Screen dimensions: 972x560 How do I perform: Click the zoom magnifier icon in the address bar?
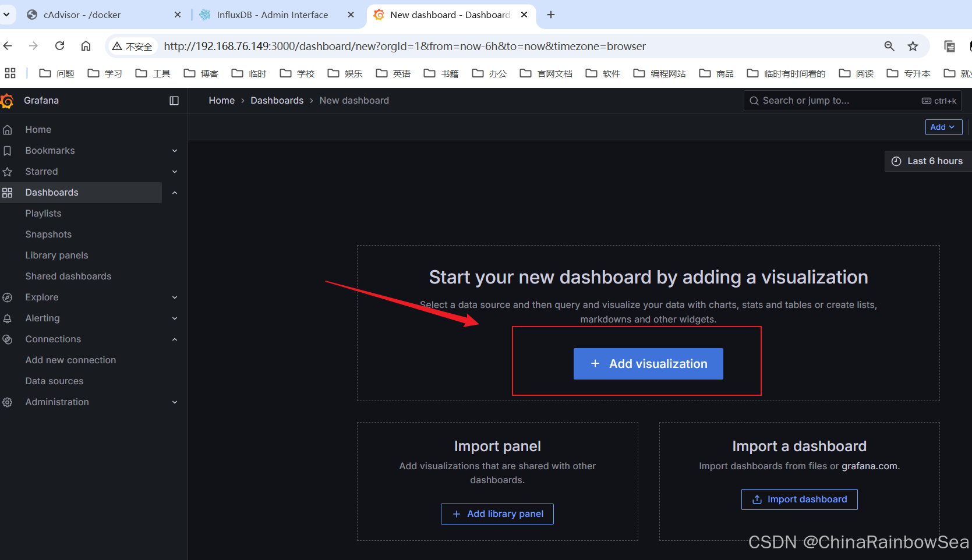889,46
